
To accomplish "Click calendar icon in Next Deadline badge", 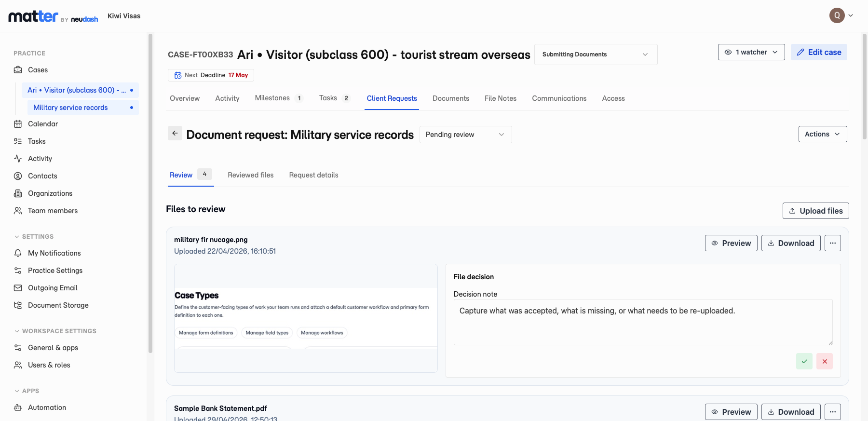I will point(178,75).
